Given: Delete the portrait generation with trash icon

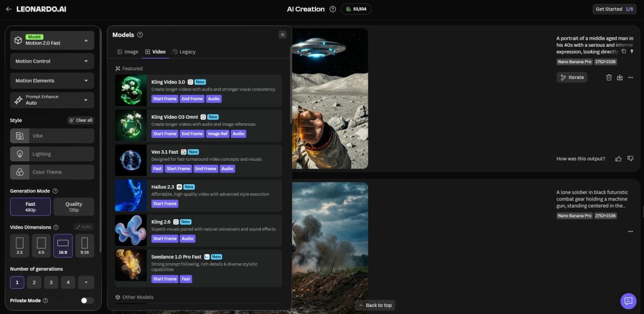Looking at the screenshot, I should pos(609,77).
